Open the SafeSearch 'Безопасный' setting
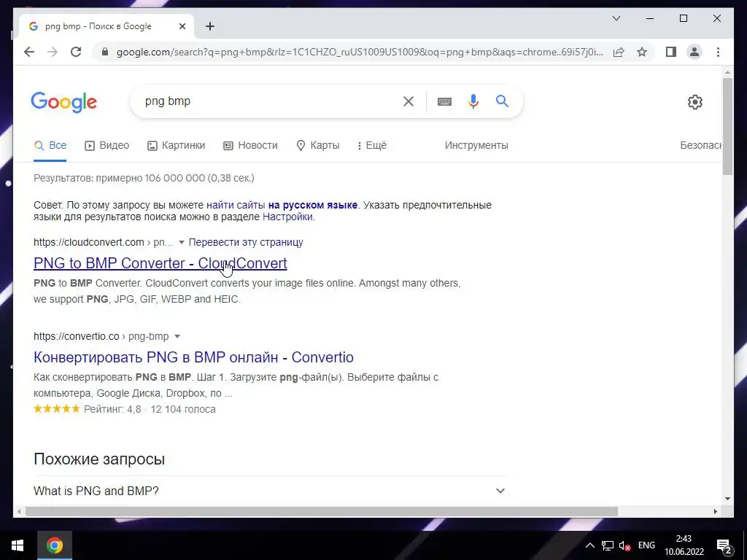747x560 pixels. point(701,145)
